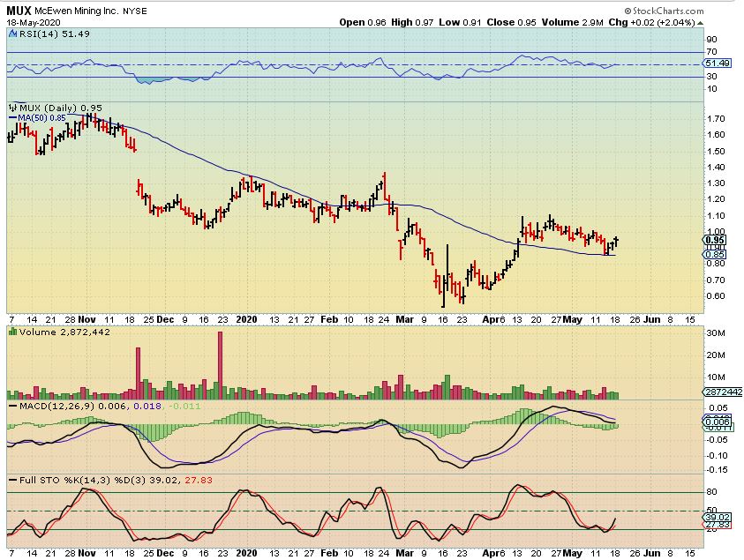Click the -0.011 histogram value in MACD label
The height and width of the screenshot is (560, 744).
point(184,407)
